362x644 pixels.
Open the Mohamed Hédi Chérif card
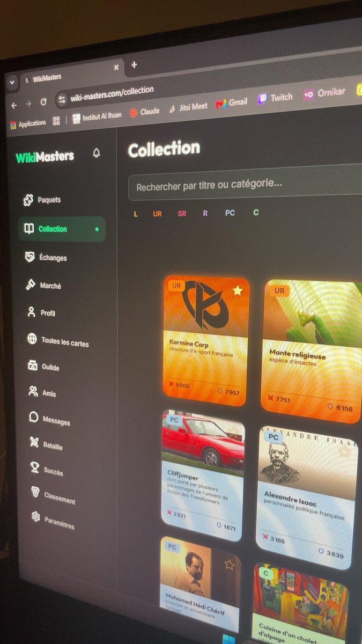tap(200, 584)
